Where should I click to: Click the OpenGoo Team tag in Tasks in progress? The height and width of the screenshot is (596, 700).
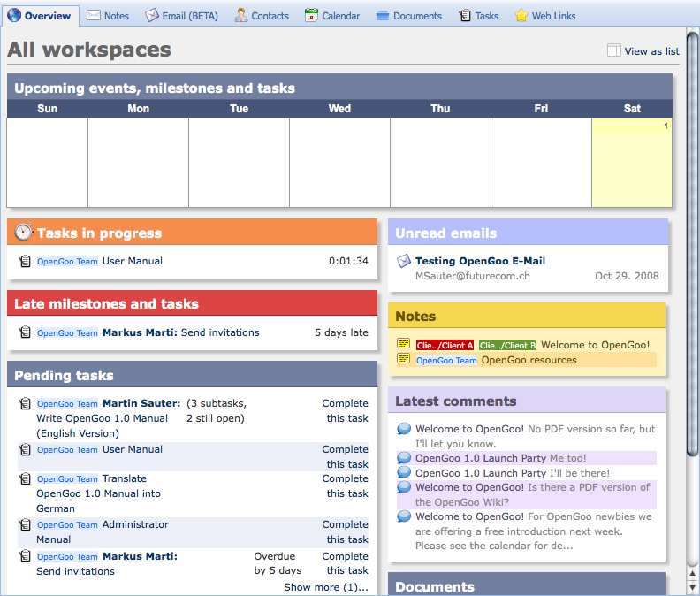tap(67, 262)
